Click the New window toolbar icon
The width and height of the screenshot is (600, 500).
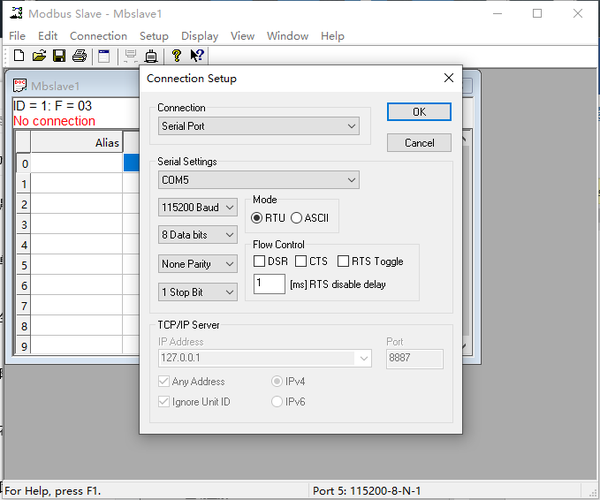tap(104, 56)
